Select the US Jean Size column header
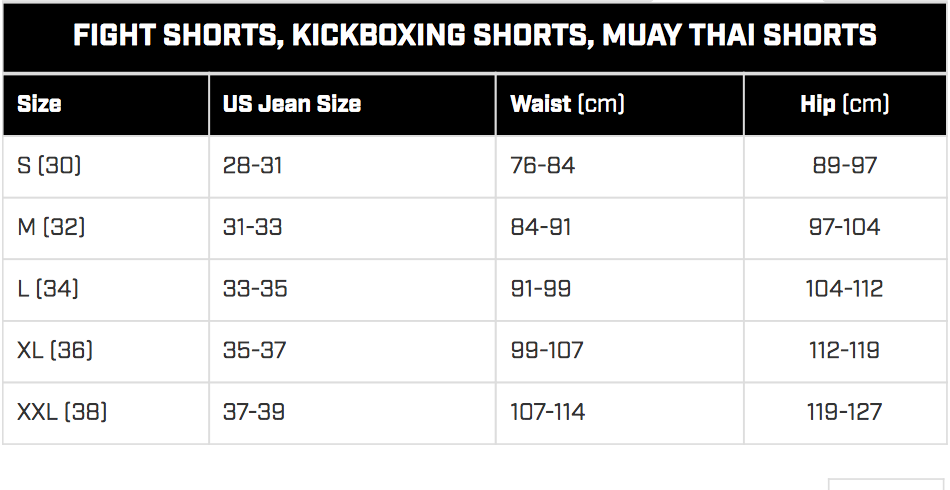Image resolution: width=950 pixels, height=490 pixels. [352, 105]
